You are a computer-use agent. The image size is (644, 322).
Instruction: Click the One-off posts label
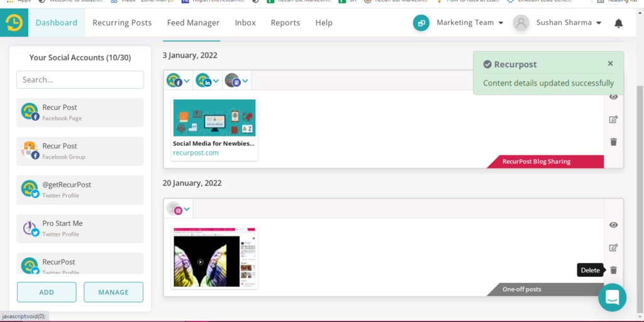coord(545,289)
